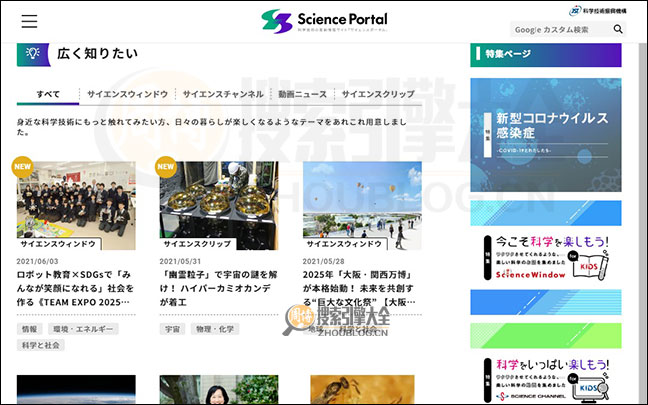Switch to サイエンスクリップ tab
Screen dimensions: 648x405
pos(378,94)
